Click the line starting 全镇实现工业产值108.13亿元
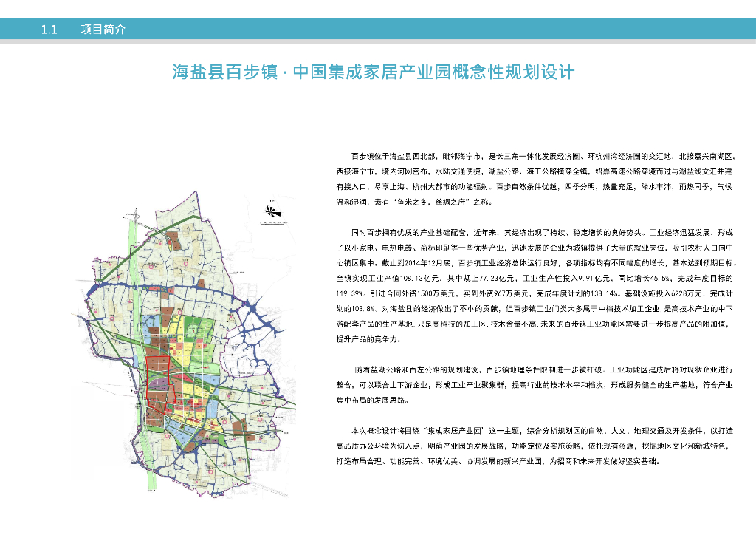Viewport: 756px width, 535px height. tap(535, 279)
